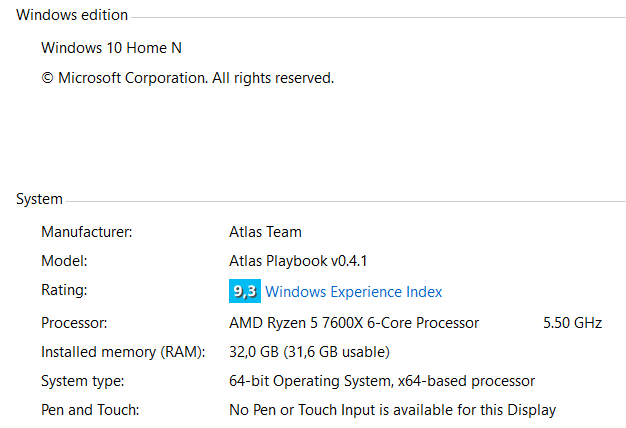Click the System type label
The image size is (626, 428).
(x=82, y=381)
